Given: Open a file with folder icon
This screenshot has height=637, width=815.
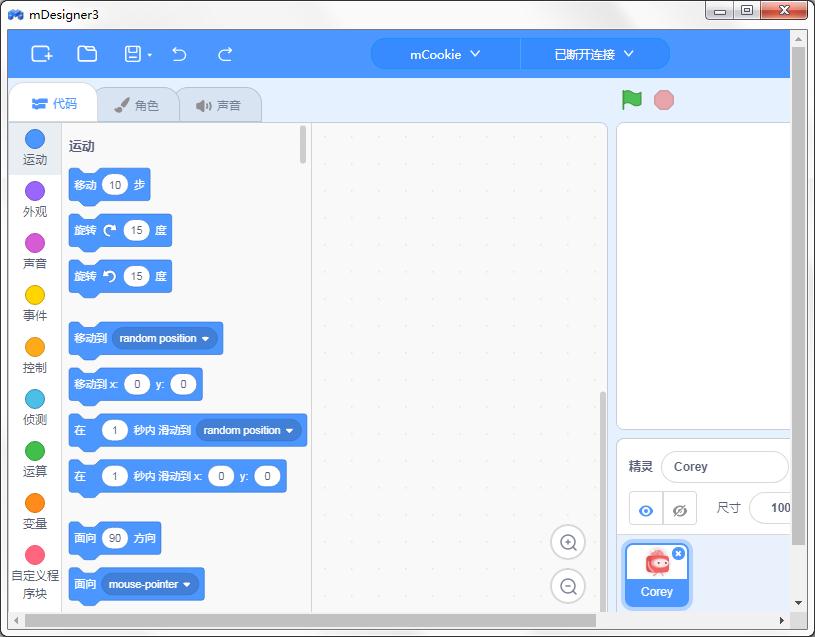Looking at the screenshot, I should pyautogui.click(x=87, y=54).
